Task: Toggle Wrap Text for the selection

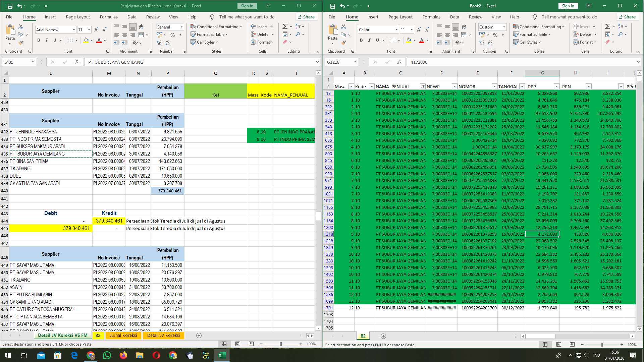Action: pyautogui.click(x=141, y=26)
